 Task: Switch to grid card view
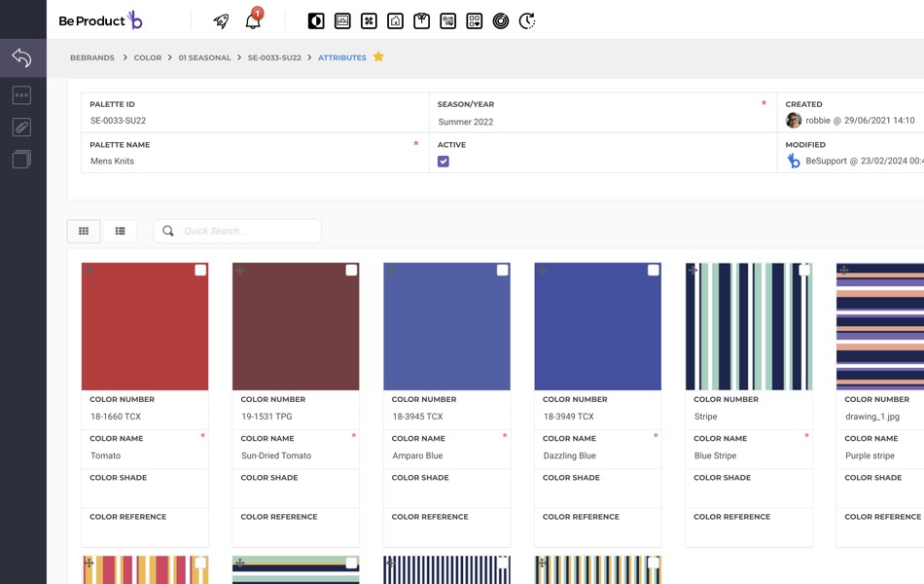[84, 232]
